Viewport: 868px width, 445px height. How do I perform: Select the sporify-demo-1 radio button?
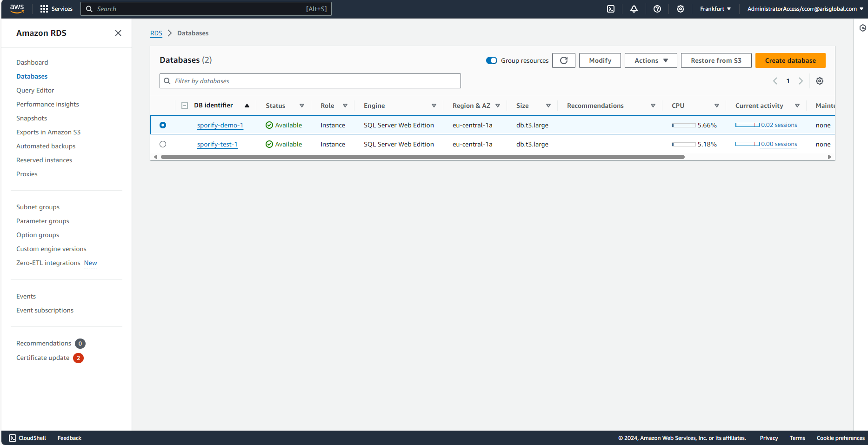[x=163, y=125]
